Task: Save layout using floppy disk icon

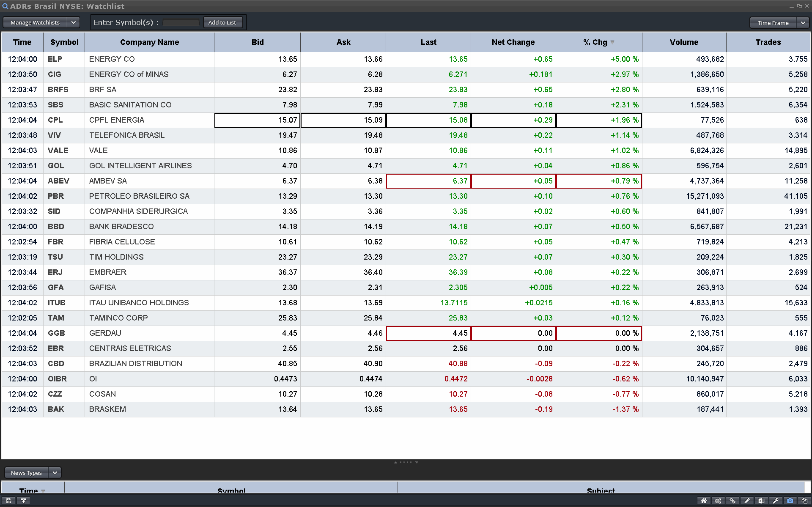Action: pos(8,501)
